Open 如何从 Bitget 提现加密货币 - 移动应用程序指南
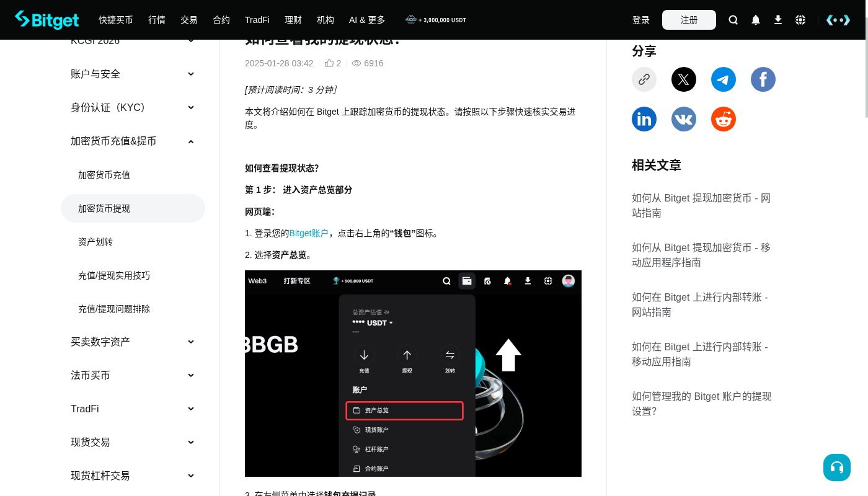 click(701, 255)
